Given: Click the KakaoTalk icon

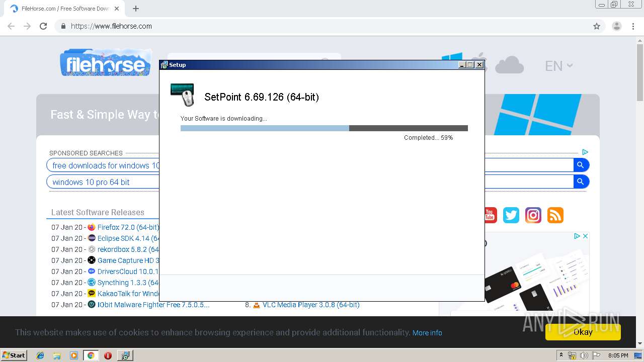Looking at the screenshot, I should pyautogui.click(x=92, y=294).
